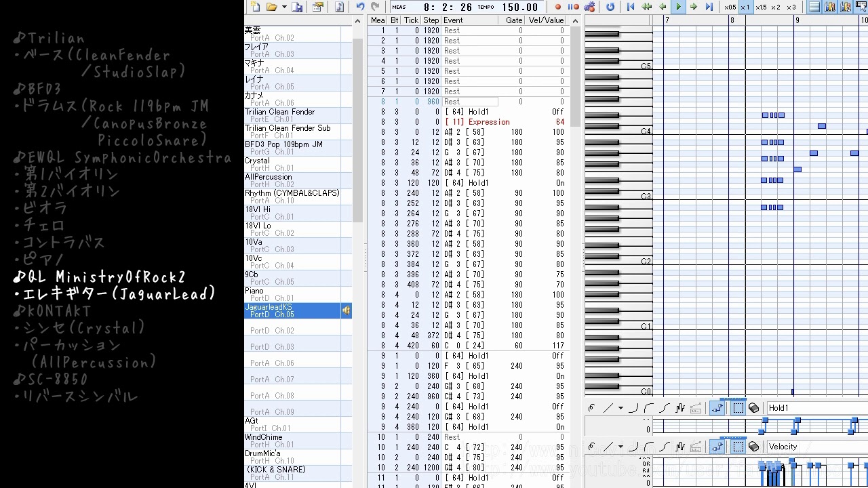The width and height of the screenshot is (868, 488).
Task: Redo the last undone edit
Action: tap(375, 7)
